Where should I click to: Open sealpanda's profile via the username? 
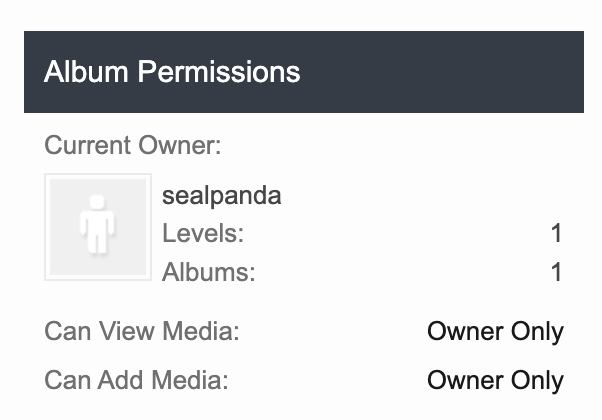(222, 196)
